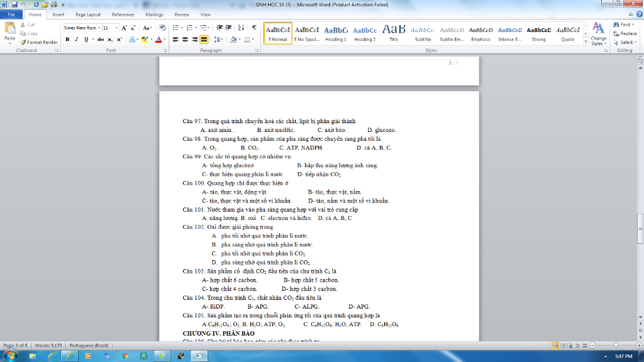644x362 pixels.
Task: Switch to the Insert tab
Action: [x=58, y=14]
